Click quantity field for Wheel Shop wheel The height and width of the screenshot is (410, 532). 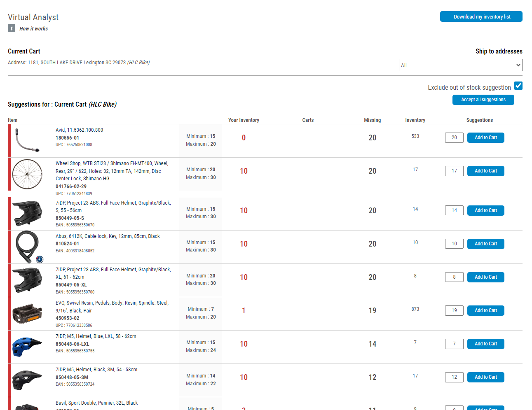[454, 171]
